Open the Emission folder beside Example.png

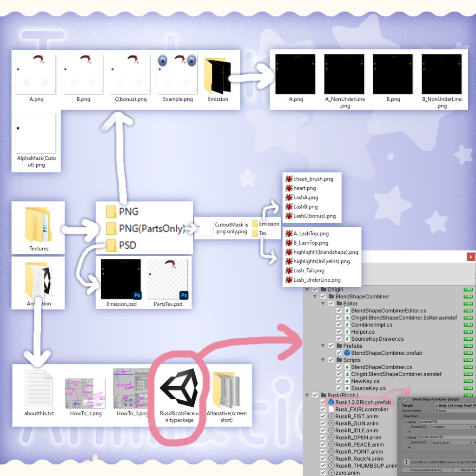pos(218,75)
